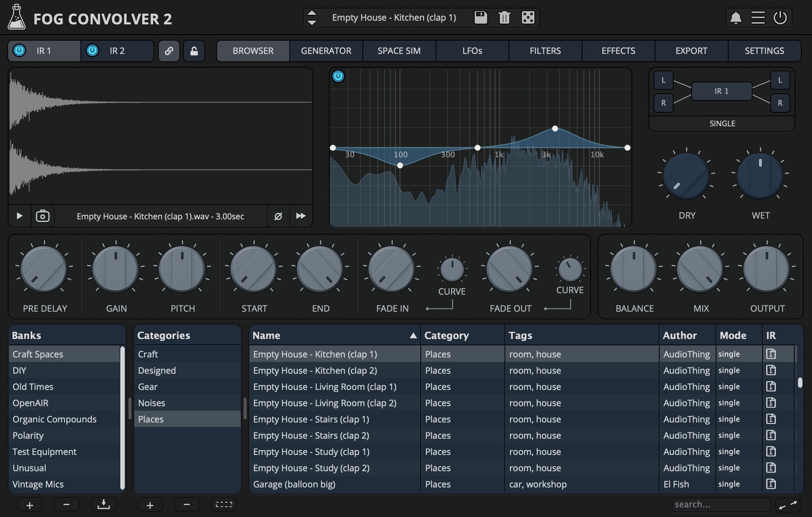The width and height of the screenshot is (812, 517).
Task: Click the WET knob
Action: pyautogui.click(x=760, y=176)
